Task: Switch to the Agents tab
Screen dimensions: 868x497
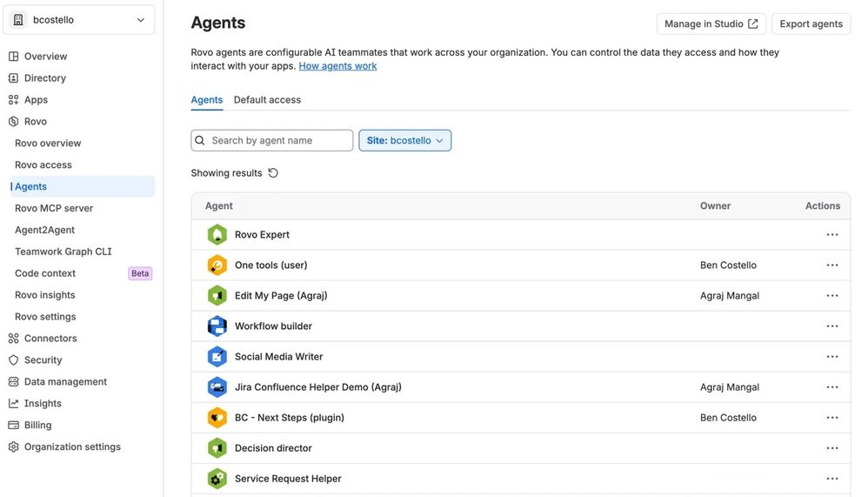Action: (206, 100)
